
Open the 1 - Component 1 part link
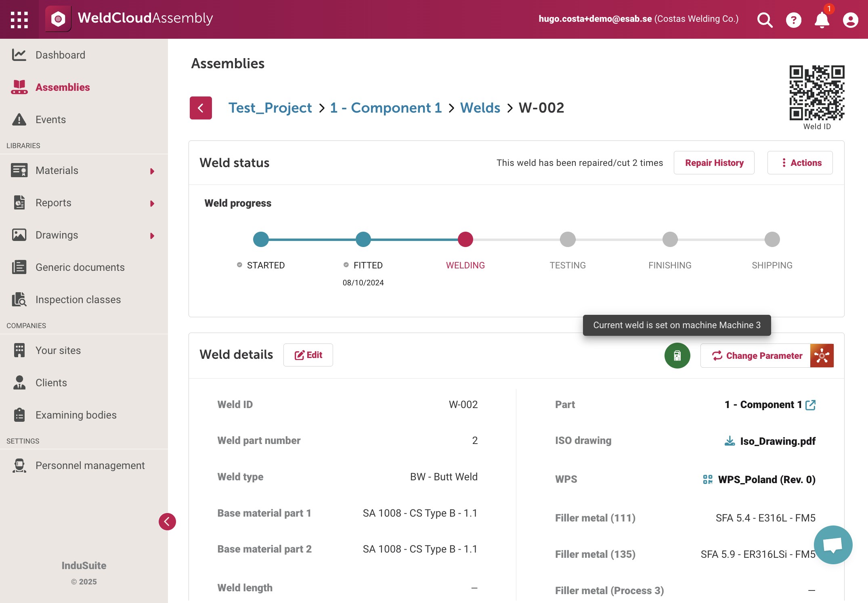pos(763,404)
